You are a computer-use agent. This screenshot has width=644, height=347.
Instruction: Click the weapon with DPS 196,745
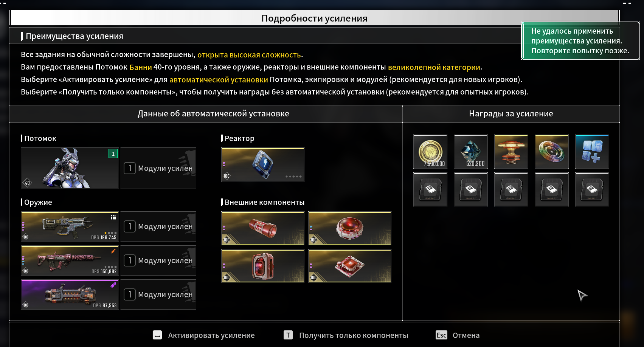pyautogui.click(x=70, y=226)
